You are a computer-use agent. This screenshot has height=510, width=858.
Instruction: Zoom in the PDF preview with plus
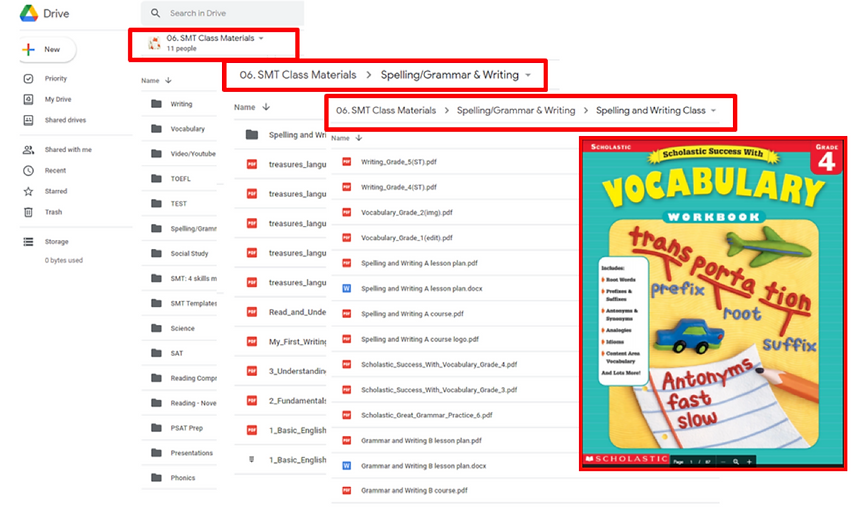(x=749, y=462)
